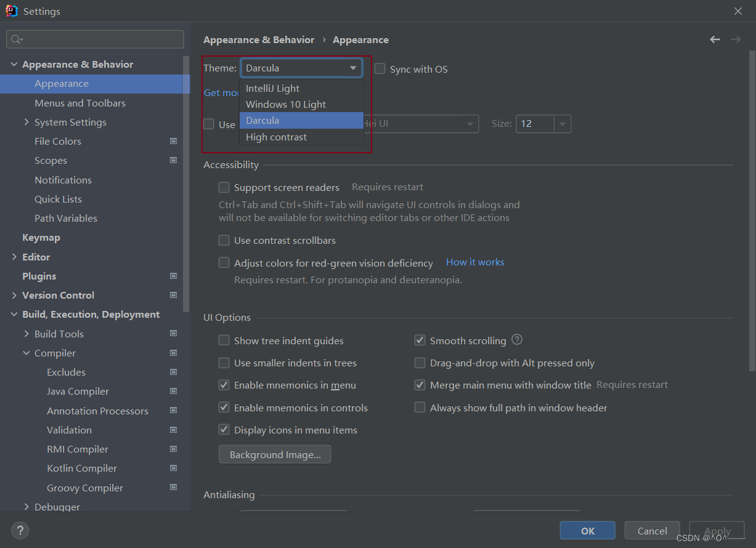Disable Enable mnemonics in menu

[x=224, y=385]
